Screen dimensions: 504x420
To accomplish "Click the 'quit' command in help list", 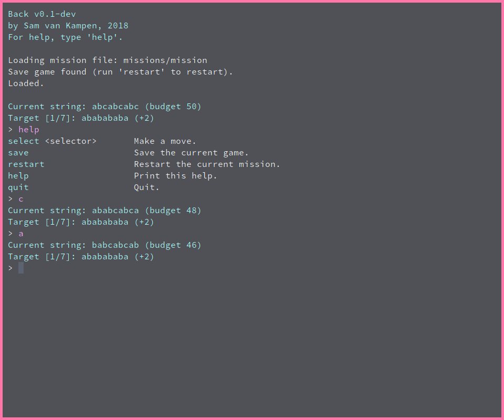I will click(x=18, y=187).
